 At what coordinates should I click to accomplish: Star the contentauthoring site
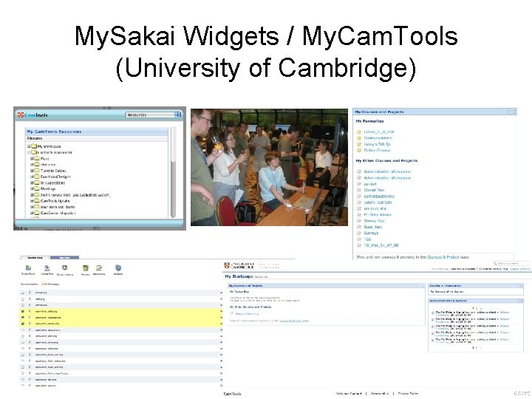[359, 196]
